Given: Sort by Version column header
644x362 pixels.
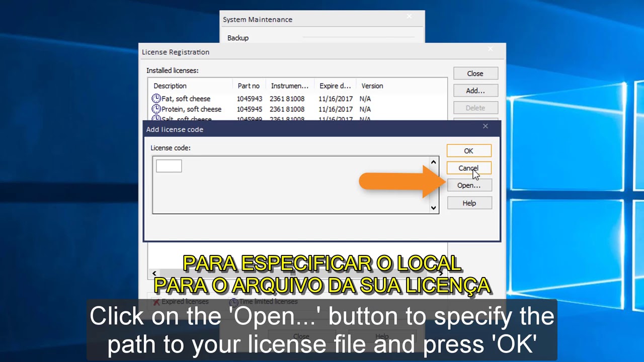Looking at the screenshot, I should pos(372,86).
